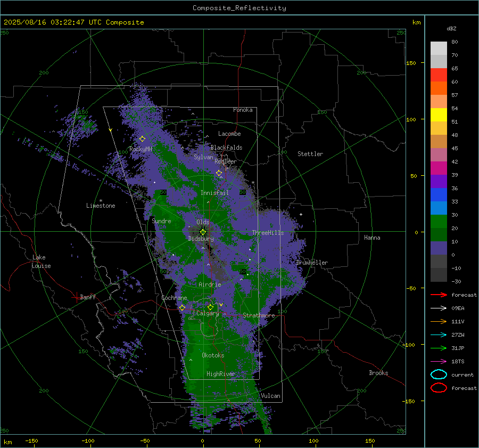Viewport: 479px width, 448px height.
Task: Click the blue swatch between 36 and 33
Action: (x=439, y=195)
